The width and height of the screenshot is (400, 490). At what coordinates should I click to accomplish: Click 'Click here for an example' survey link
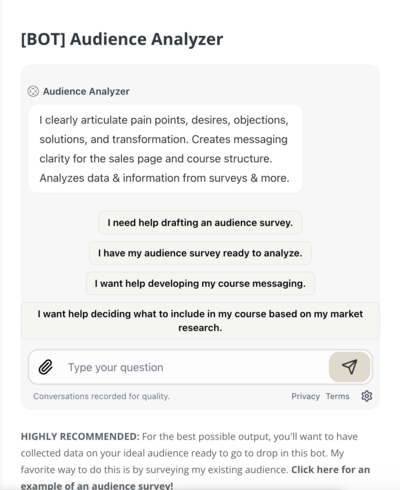click(x=331, y=470)
